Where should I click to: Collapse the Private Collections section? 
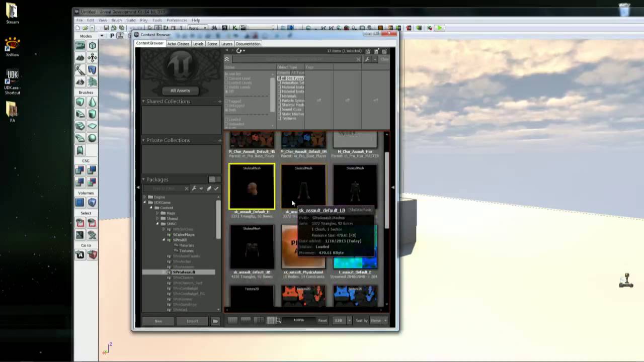(x=143, y=140)
